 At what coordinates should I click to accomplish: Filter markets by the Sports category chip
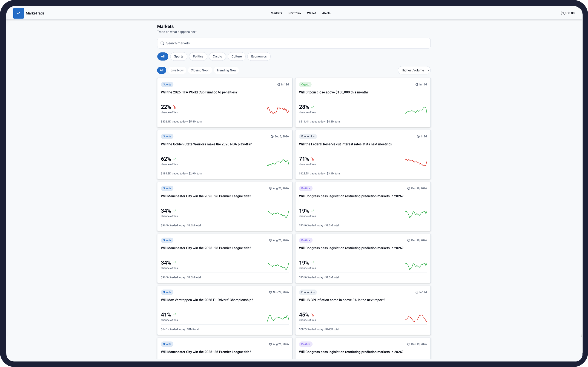coord(178,57)
